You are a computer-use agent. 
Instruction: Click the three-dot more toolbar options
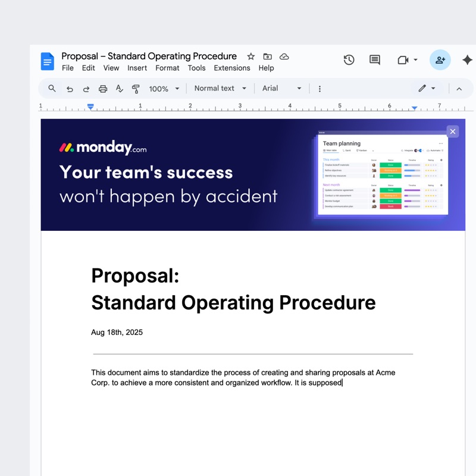[320, 89]
